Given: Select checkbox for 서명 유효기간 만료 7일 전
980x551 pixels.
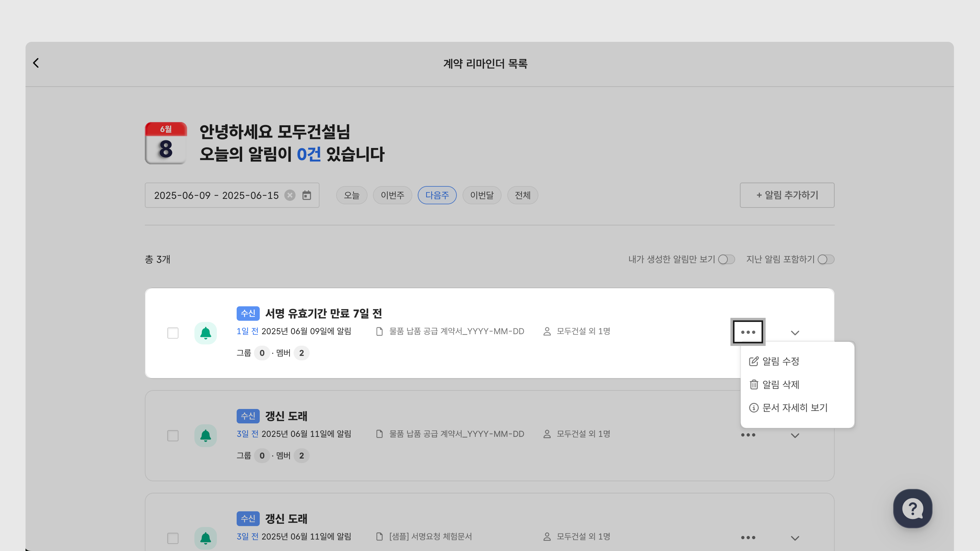Looking at the screenshot, I should click(173, 333).
